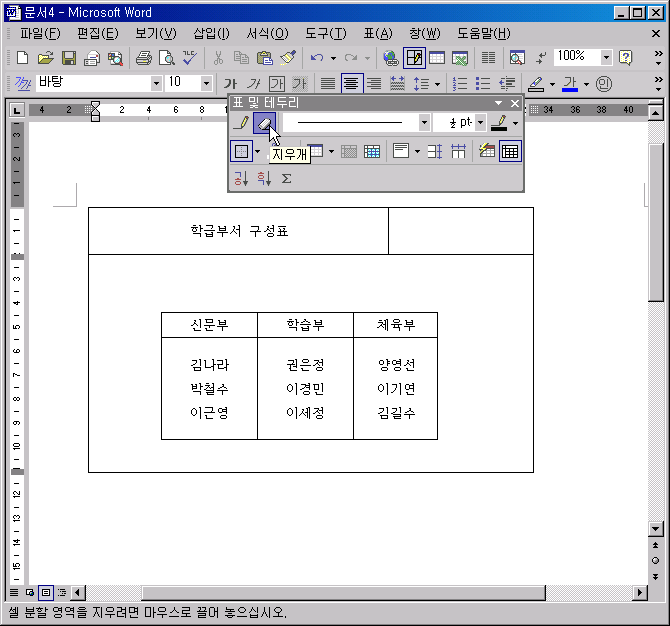Click the 신문부 table header cell
The image size is (670, 626).
coord(209,325)
